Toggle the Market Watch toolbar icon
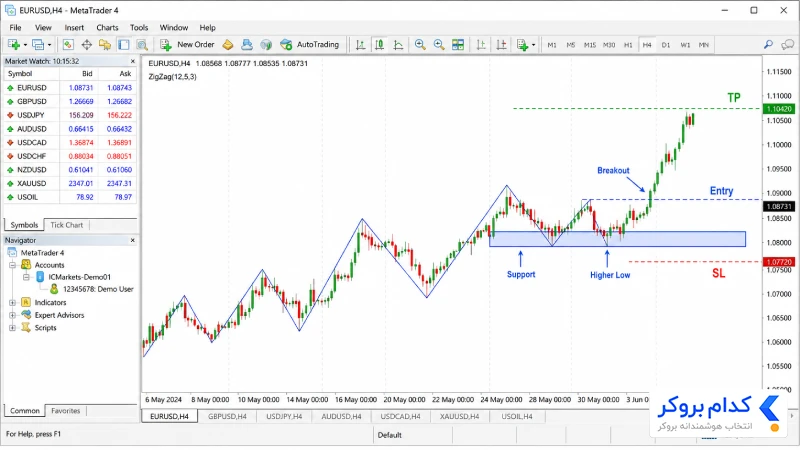The image size is (800, 450). point(68,45)
